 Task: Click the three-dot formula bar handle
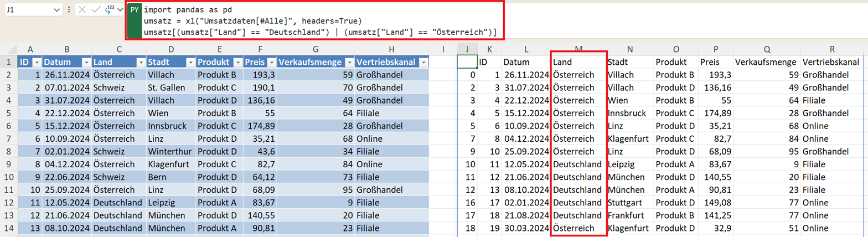tap(69, 10)
